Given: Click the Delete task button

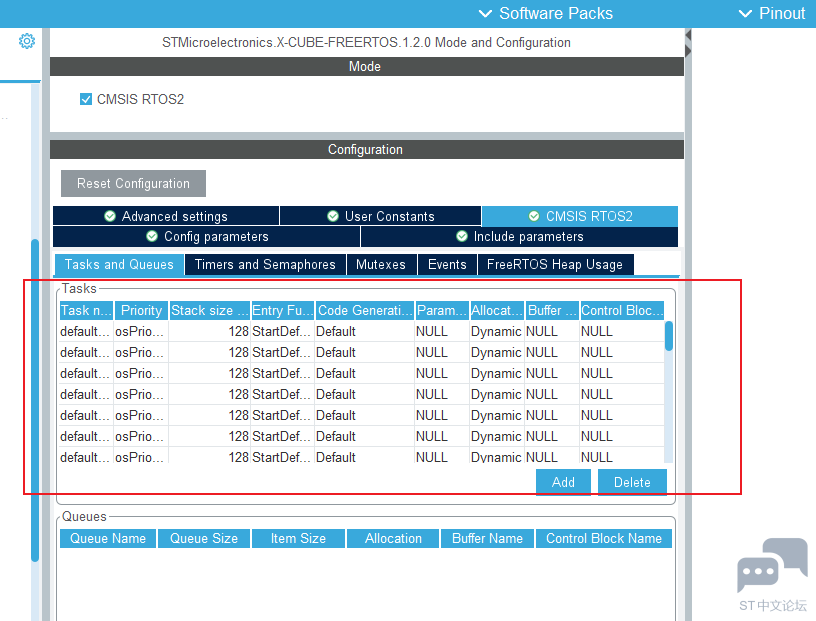Looking at the screenshot, I should pyautogui.click(x=632, y=482).
